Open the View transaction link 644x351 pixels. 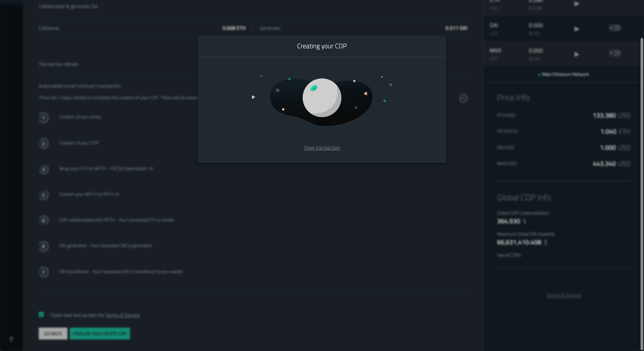click(x=322, y=148)
